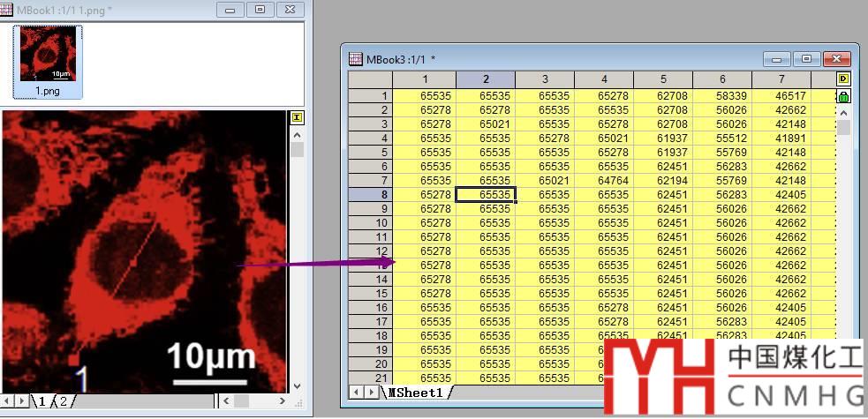The image size is (868, 419).
Task: Switch to sheet tab 2 in MBook1
Action: 63,401
